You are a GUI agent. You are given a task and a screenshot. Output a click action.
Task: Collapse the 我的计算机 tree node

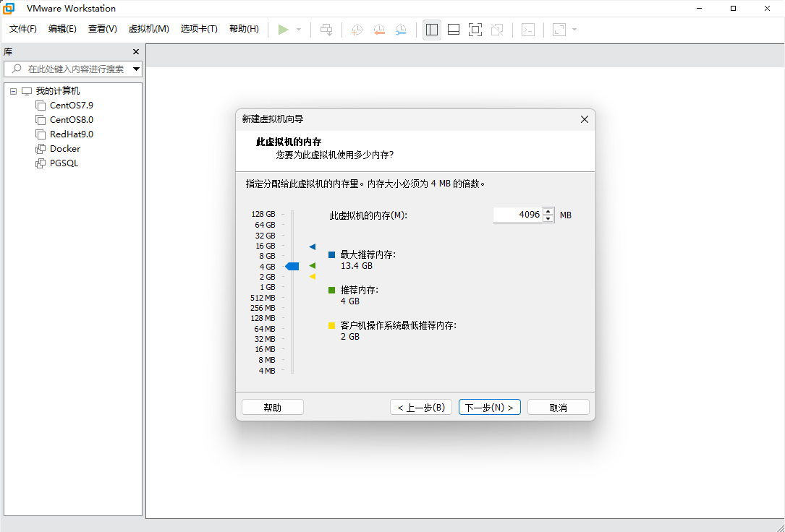(14, 92)
